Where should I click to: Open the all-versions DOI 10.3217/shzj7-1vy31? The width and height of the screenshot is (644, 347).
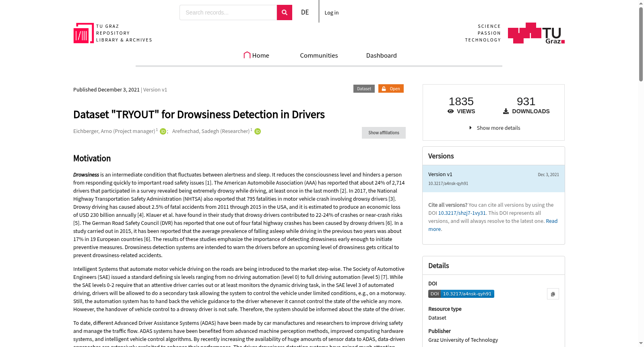462,213
